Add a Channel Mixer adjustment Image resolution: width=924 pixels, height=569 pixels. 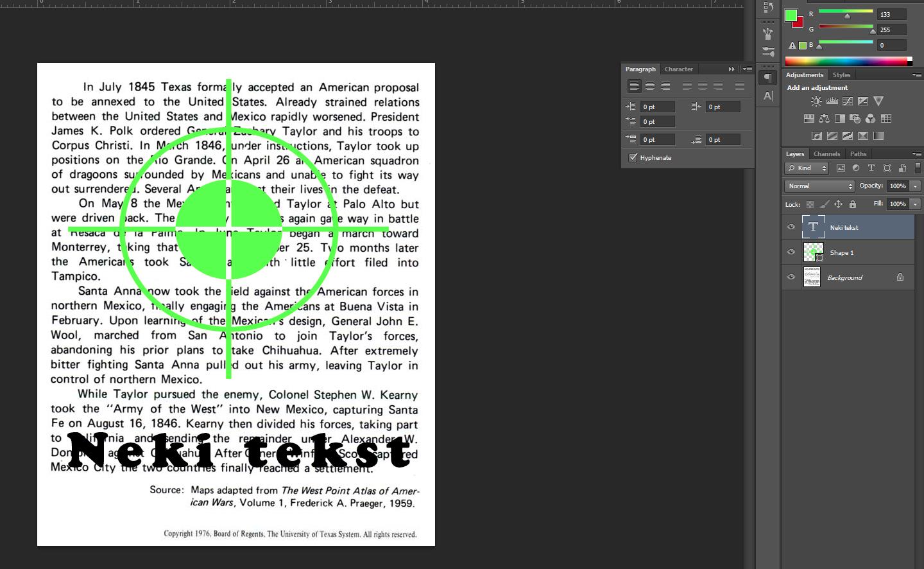871,118
